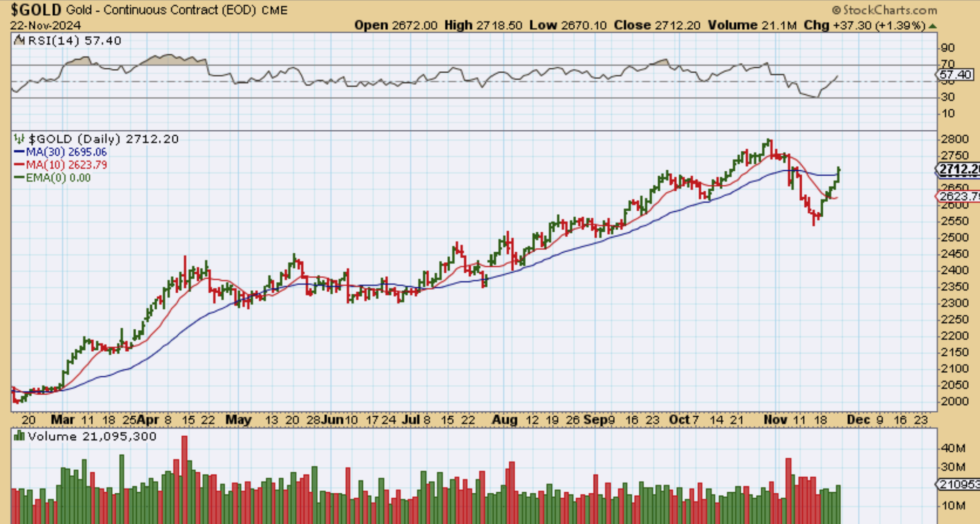Viewport: 980px width, 524px height.
Task: Click the volume bars icon beside Volume 21,095,300
Action: 20,436
